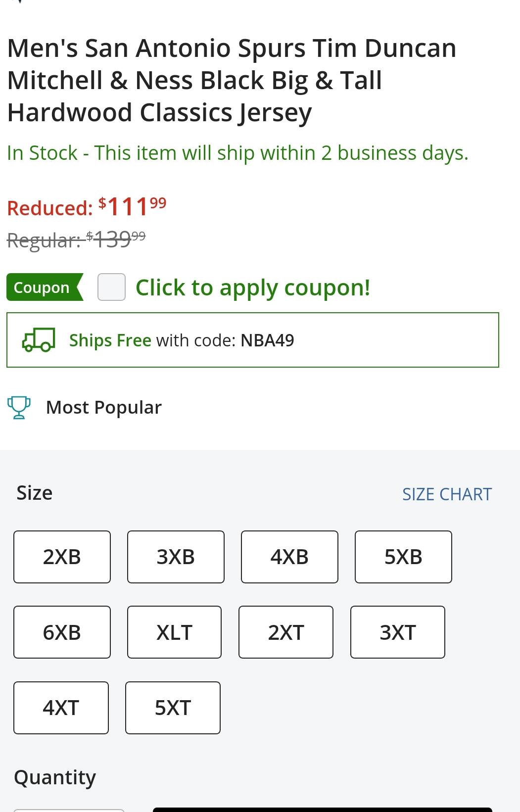The image size is (520, 812).
Task: Select size 2XT
Action: (286, 632)
